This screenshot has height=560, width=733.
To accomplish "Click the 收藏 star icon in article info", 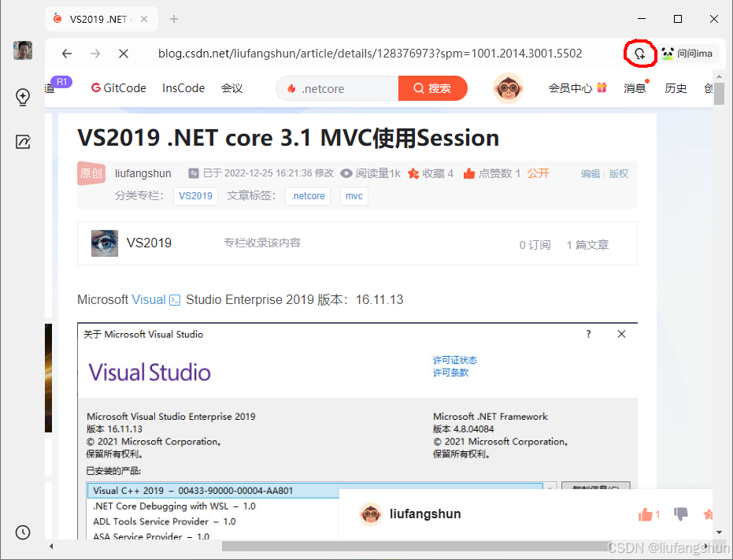I will [413, 173].
